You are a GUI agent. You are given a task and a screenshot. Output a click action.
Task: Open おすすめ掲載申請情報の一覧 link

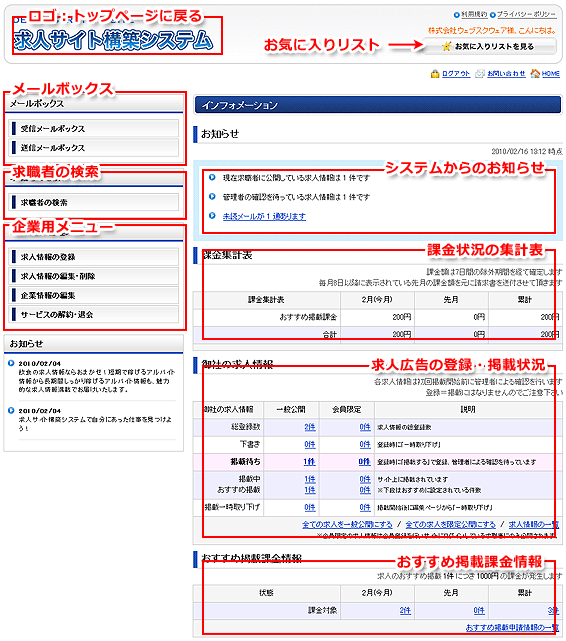tap(512, 627)
